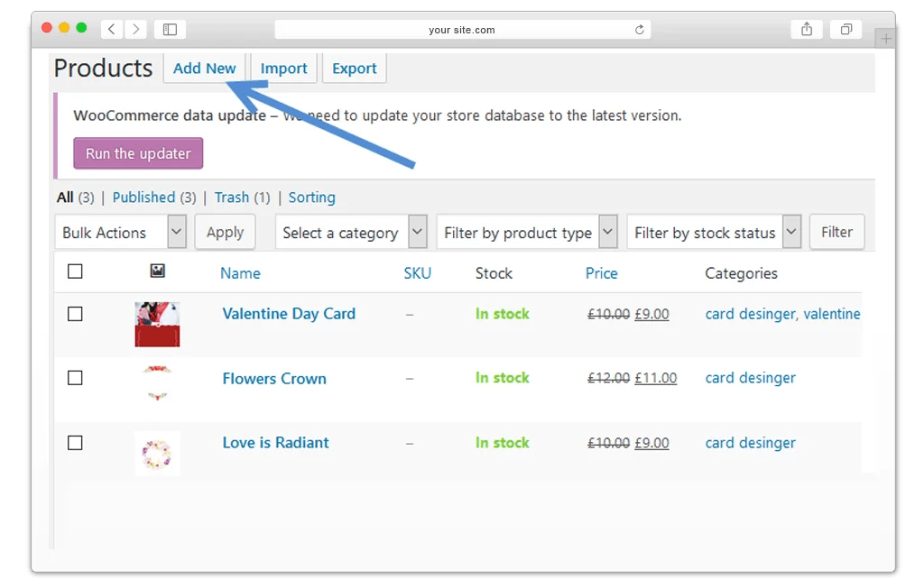The width and height of the screenshot is (924, 580).
Task: Toggle the browser sidebar icon
Action: click(170, 29)
